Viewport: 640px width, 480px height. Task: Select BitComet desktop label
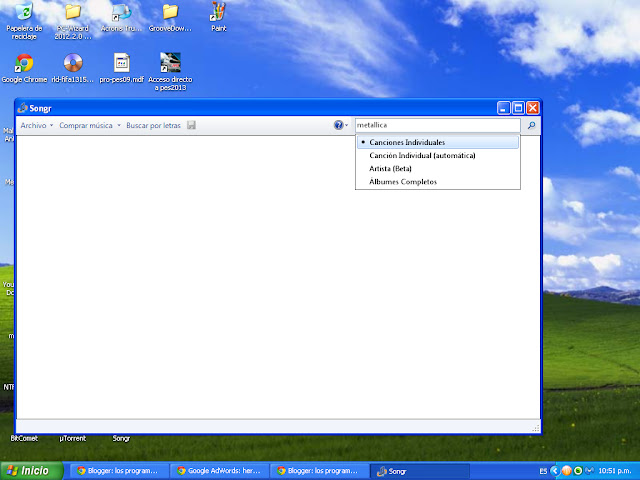24,438
